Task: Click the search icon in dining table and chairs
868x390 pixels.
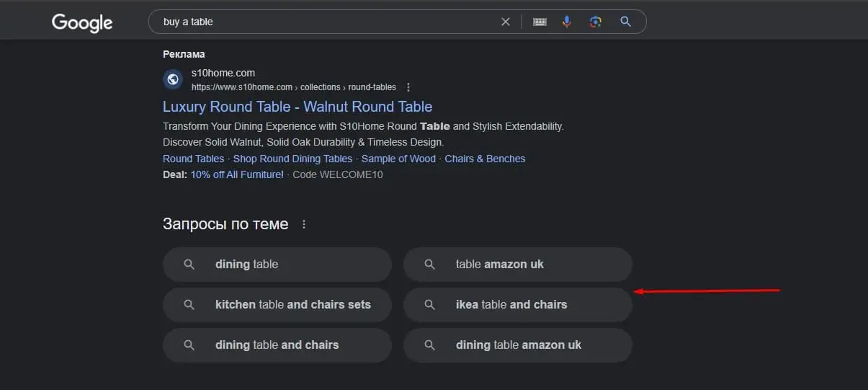Action: 189,345
